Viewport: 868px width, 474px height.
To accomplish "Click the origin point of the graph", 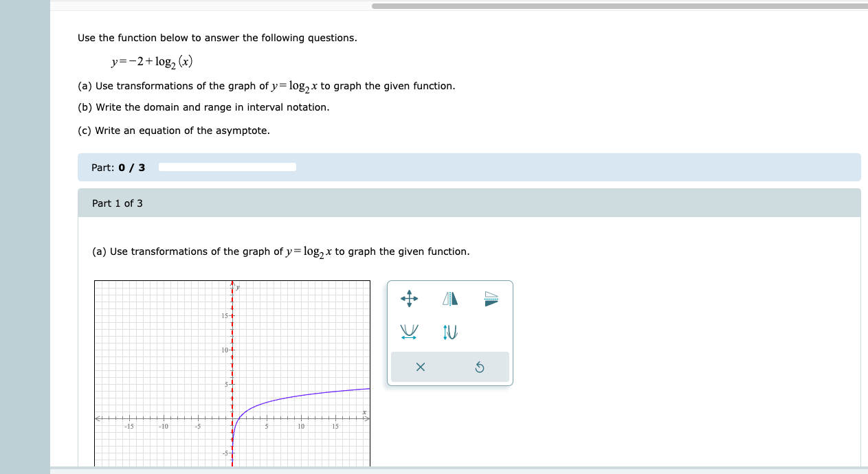I will (x=232, y=419).
